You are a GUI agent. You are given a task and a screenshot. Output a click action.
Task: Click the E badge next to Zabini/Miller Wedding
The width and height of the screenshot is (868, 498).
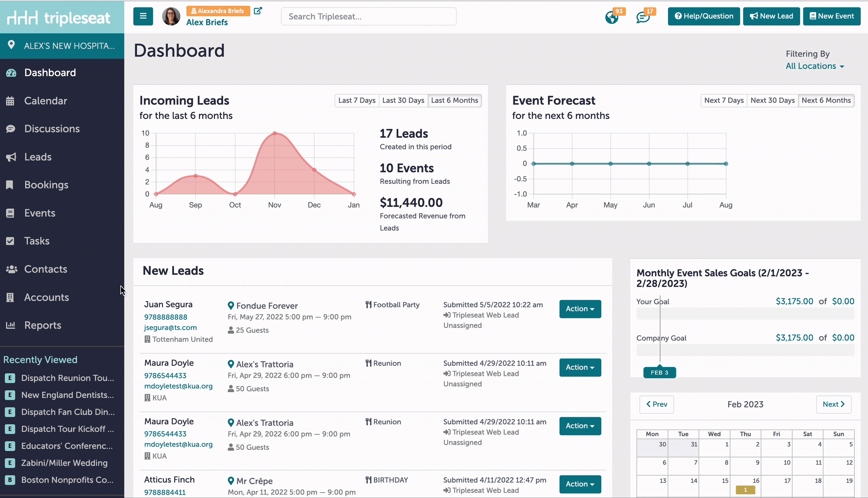click(10, 463)
